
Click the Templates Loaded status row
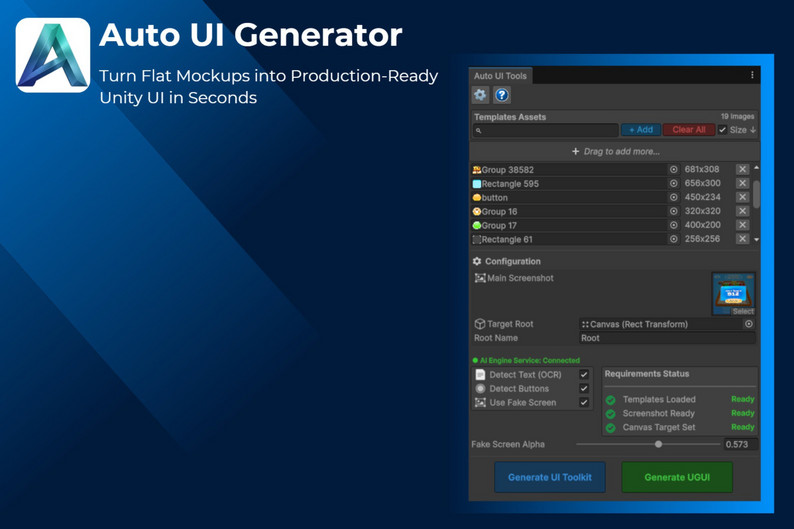click(x=680, y=399)
